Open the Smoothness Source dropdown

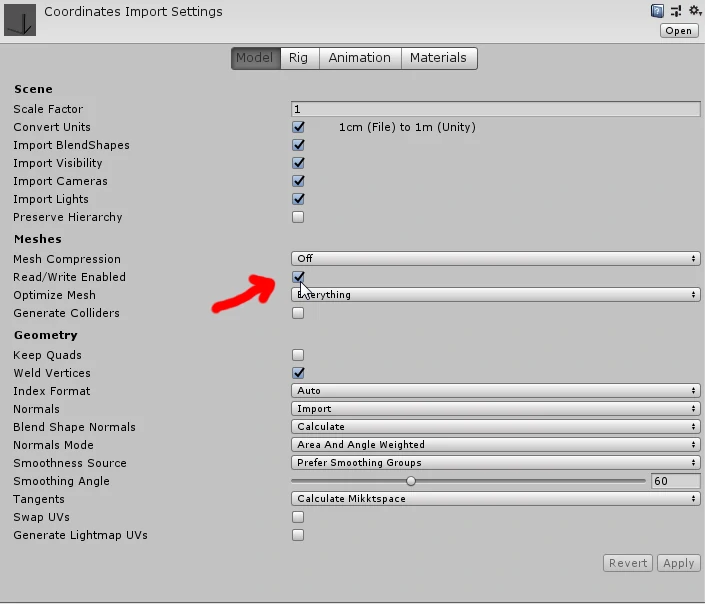[495, 463]
